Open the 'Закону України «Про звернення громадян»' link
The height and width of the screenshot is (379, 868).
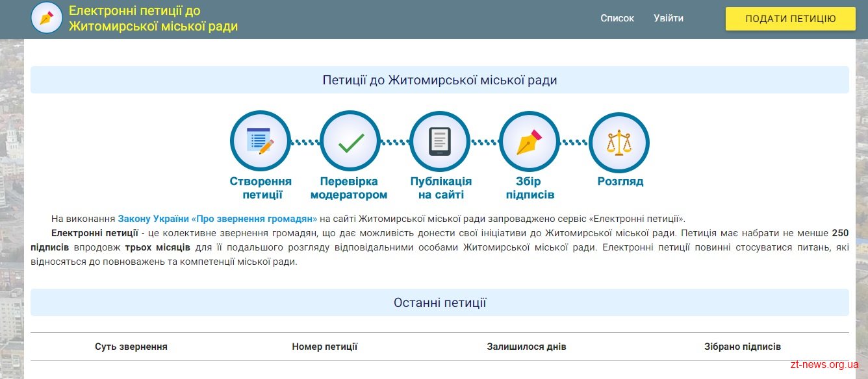[x=218, y=219]
